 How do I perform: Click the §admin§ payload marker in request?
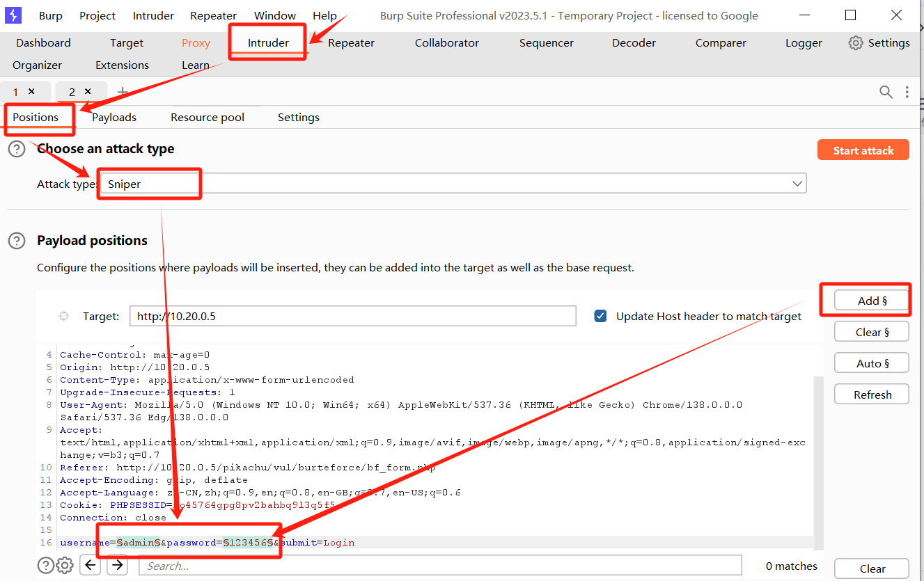[139, 543]
